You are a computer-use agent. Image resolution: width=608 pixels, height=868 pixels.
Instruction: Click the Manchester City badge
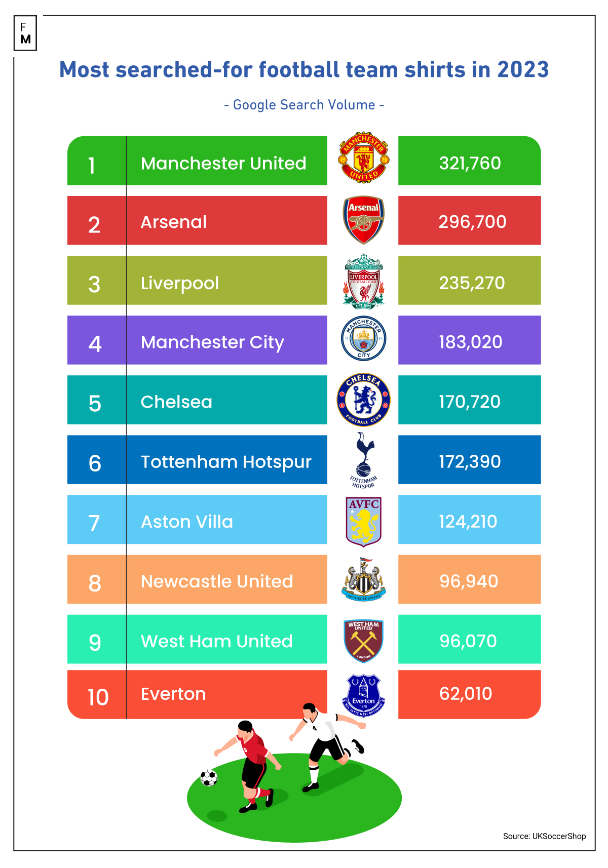[363, 339]
